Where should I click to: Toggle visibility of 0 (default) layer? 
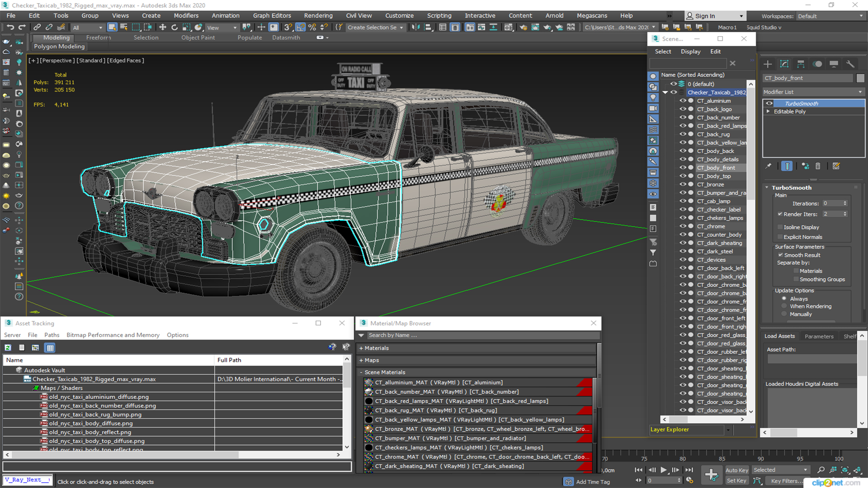[674, 84]
